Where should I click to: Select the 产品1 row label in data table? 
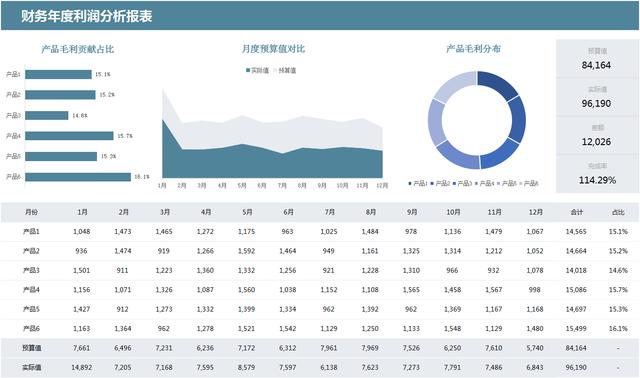tap(31, 231)
